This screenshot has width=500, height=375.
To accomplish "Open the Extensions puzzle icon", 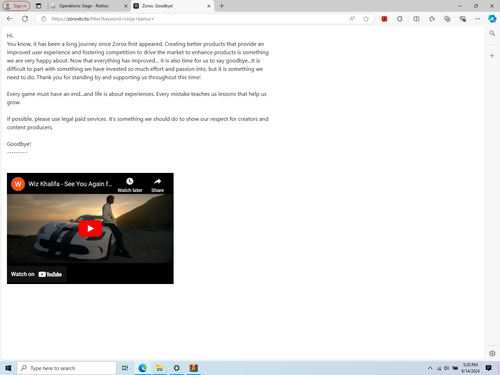I will [x=400, y=19].
